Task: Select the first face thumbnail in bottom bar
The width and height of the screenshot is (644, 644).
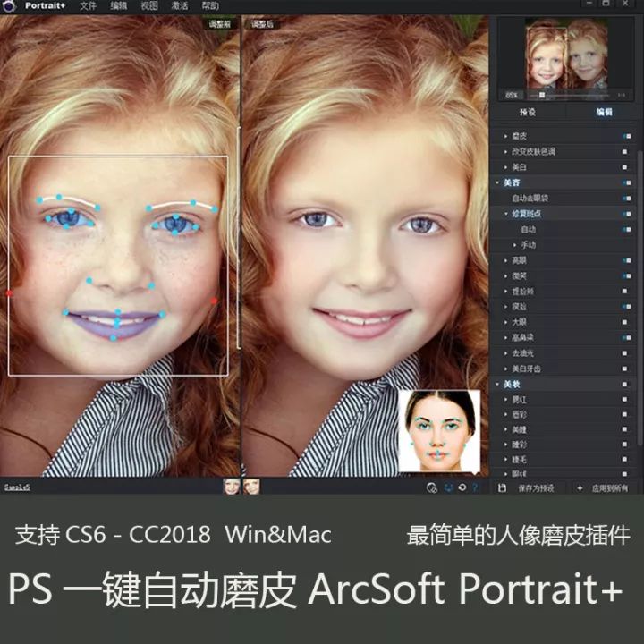Action: point(231,487)
